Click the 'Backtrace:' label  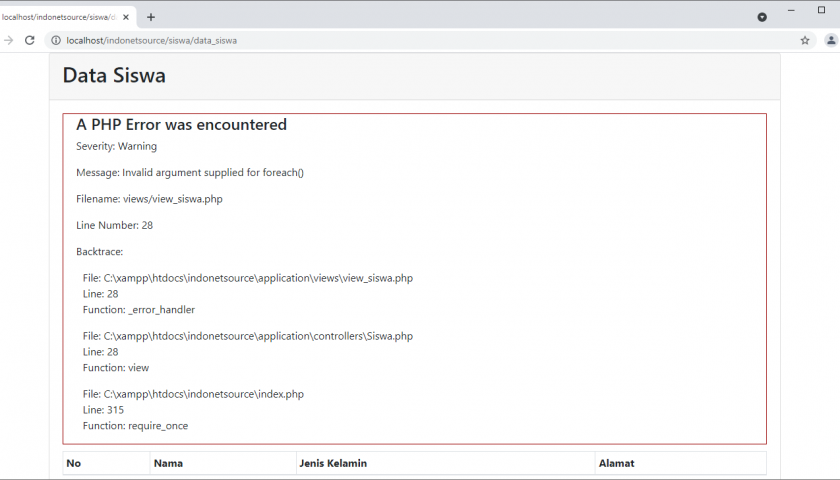click(x=100, y=251)
